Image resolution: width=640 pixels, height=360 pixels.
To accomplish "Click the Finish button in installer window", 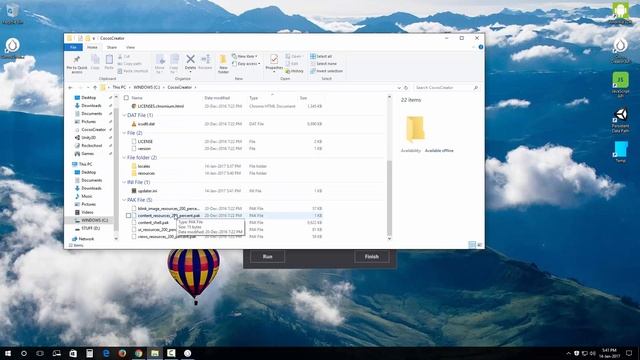I will coord(371,257).
